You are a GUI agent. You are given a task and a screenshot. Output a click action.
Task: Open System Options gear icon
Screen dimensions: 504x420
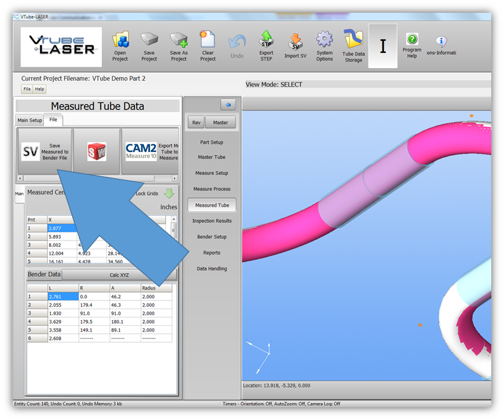point(325,41)
